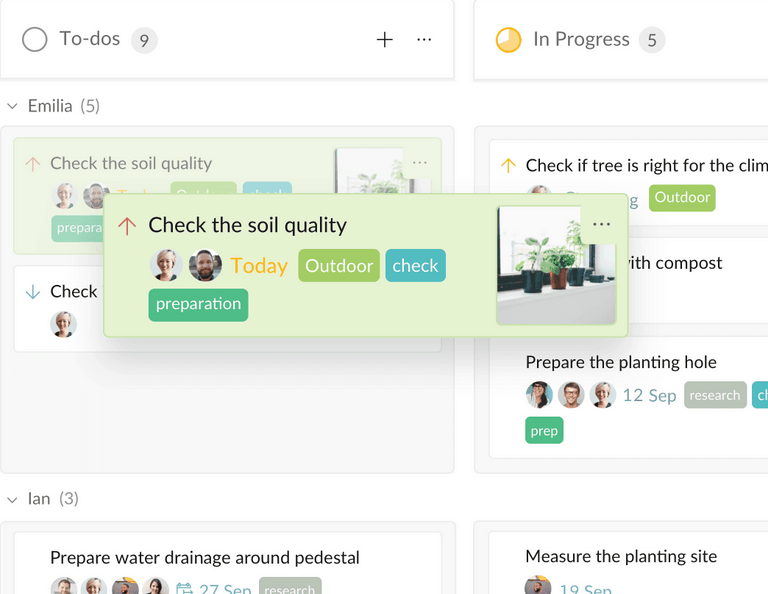Open 'Prepare the planting hole' task

tap(620, 362)
